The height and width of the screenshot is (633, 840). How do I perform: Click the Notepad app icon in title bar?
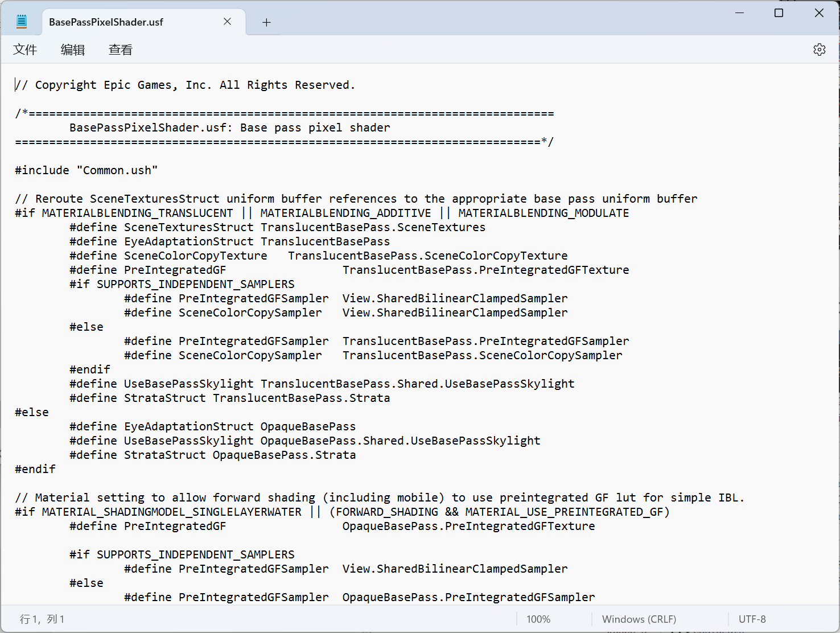22,22
